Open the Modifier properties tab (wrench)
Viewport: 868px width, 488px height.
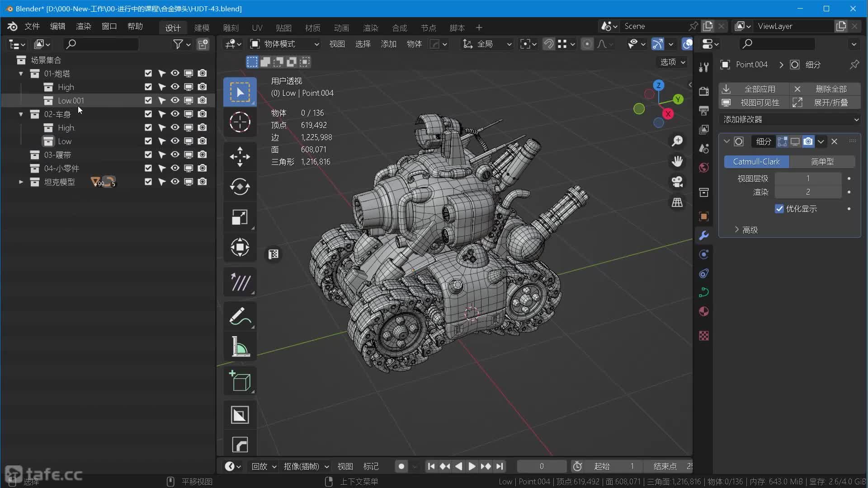(x=703, y=235)
